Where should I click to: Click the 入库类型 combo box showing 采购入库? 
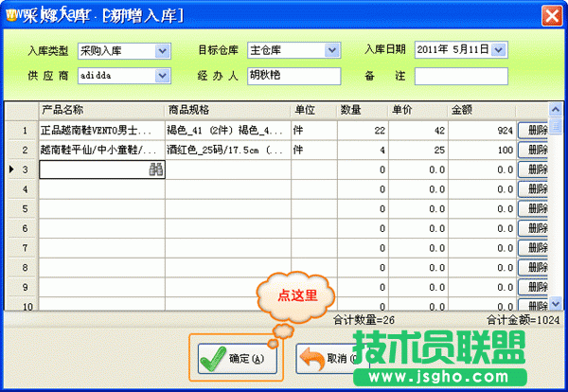pyautogui.click(x=124, y=51)
